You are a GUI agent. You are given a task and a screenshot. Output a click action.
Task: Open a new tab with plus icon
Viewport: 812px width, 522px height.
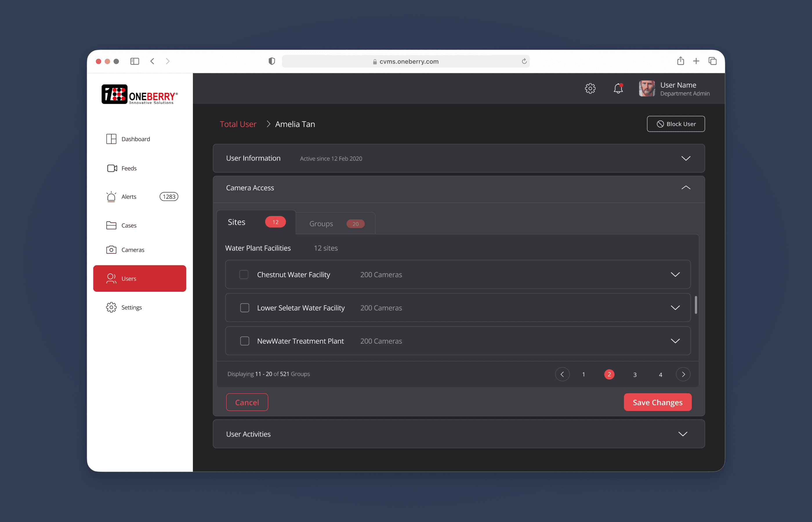tap(696, 61)
